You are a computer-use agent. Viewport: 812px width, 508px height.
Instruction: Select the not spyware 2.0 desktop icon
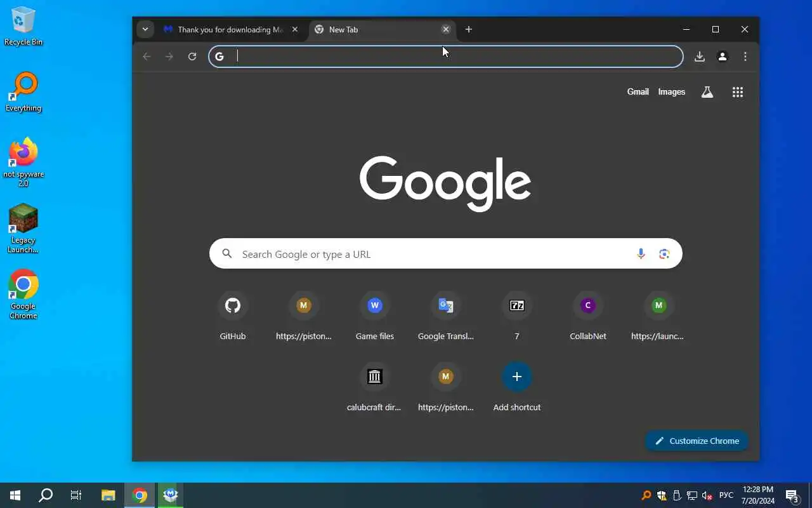[x=23, y=163]
